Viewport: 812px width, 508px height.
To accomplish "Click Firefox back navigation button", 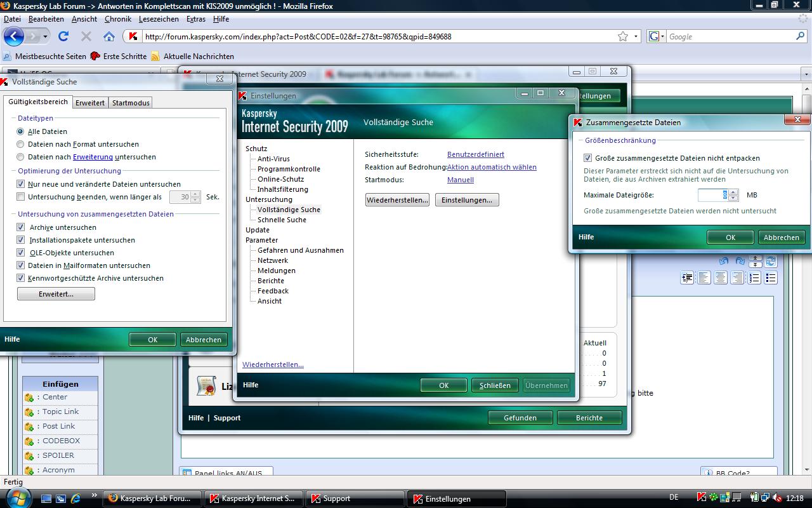I will tap(14, 36).
